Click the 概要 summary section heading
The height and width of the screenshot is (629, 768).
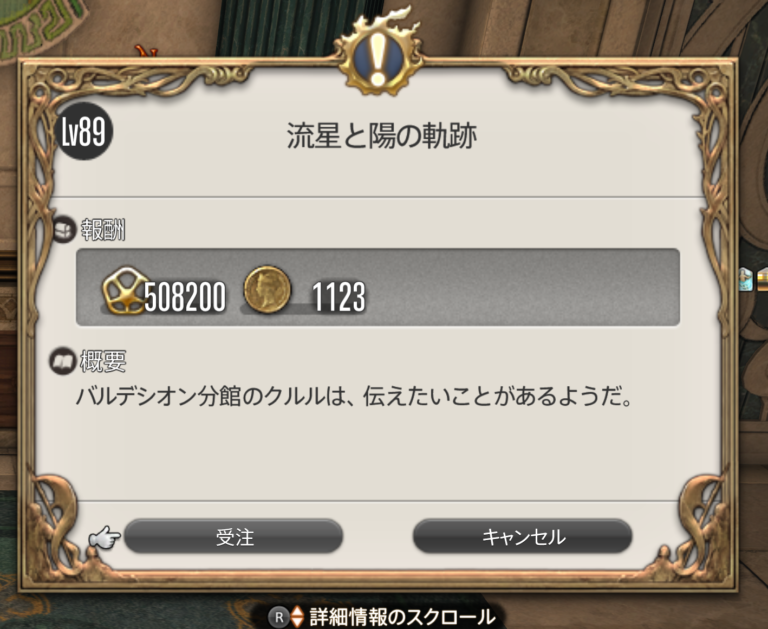click(103, 362)
